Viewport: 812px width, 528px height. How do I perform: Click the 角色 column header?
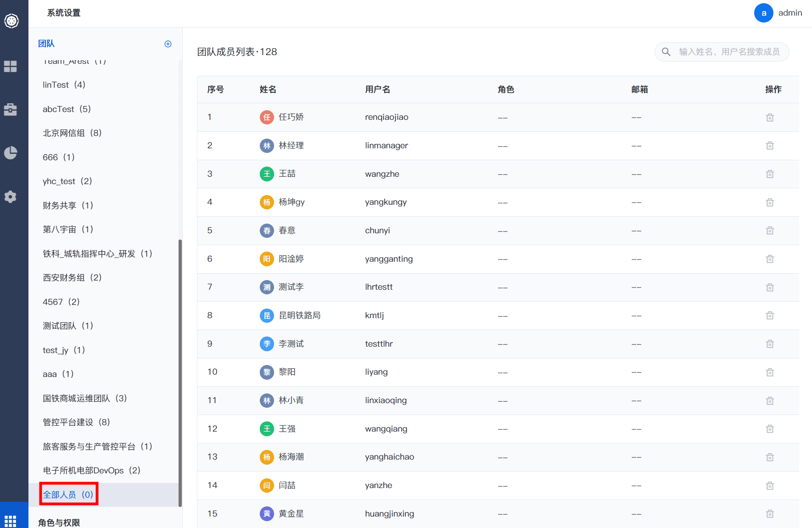click(x=506, y=90)
